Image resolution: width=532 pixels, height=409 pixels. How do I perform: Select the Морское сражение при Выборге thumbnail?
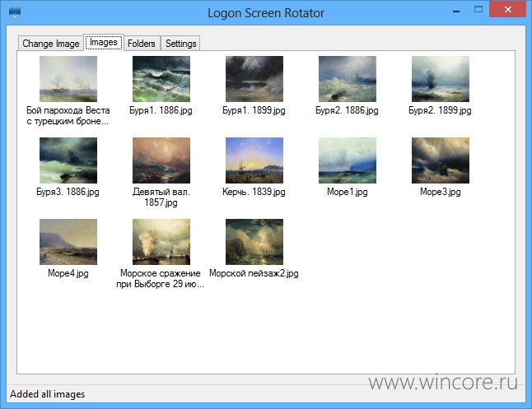click(161, 242)
